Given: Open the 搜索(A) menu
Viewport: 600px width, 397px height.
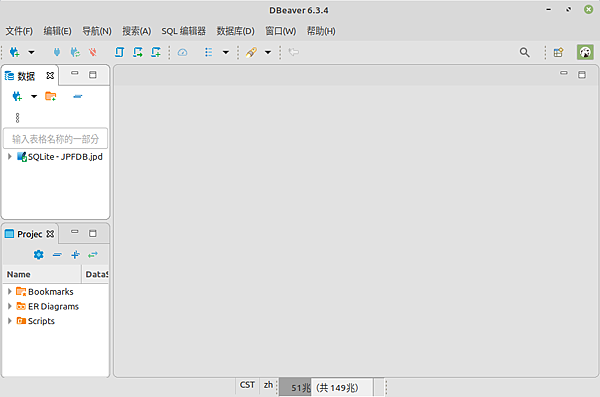Looking at the screenshot, I should coord(137,31).
